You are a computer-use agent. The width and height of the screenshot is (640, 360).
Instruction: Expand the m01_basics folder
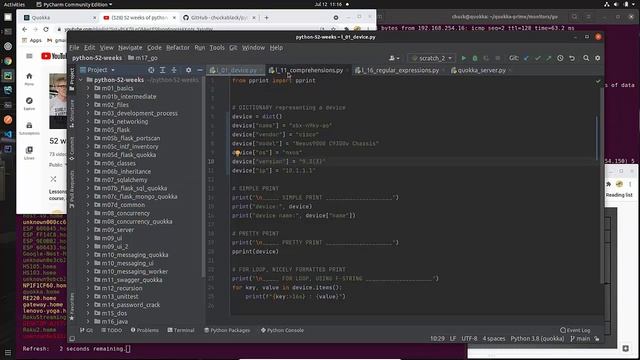coord(88,88)
